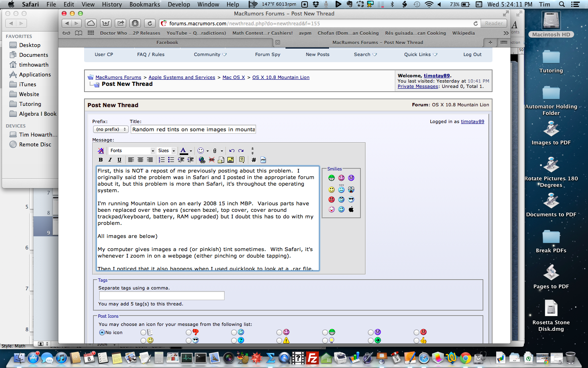Open the FAQ / Rules link
This screenshot has height=368, width=588.
click(151, 54)
